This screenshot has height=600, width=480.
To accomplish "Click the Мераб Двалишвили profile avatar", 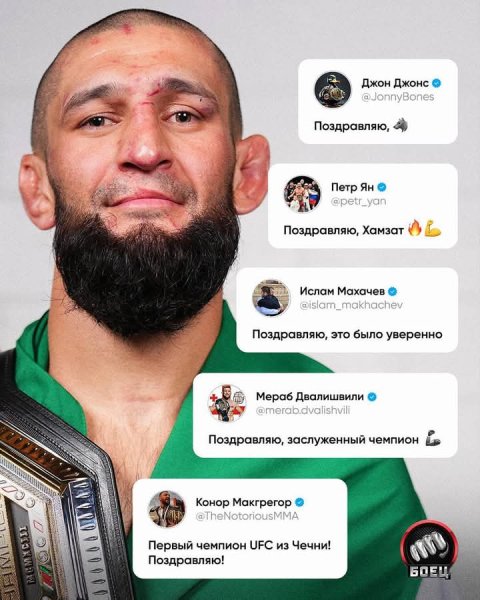I will pyautogui.click(x=227, y=403).
